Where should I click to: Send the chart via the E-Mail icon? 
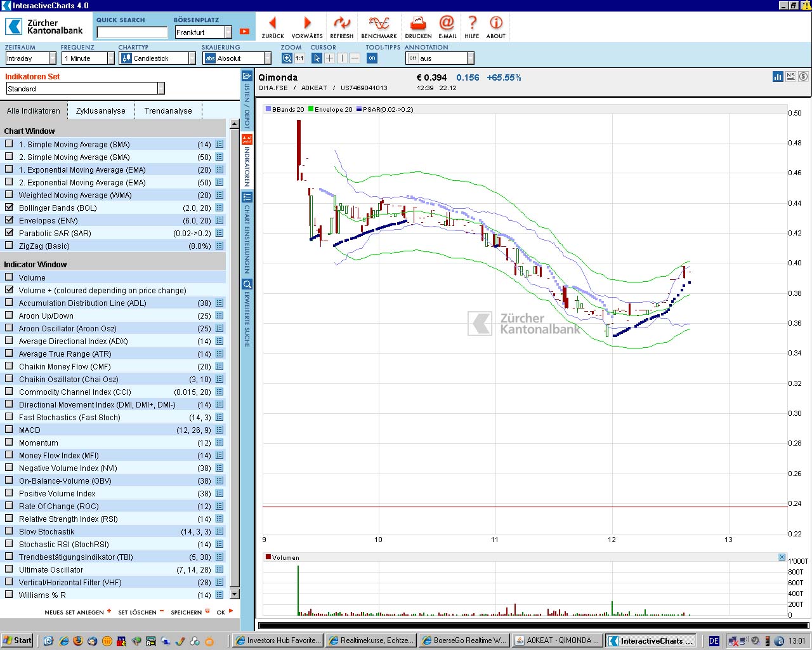pyautogui.click(x=447, y=24)
